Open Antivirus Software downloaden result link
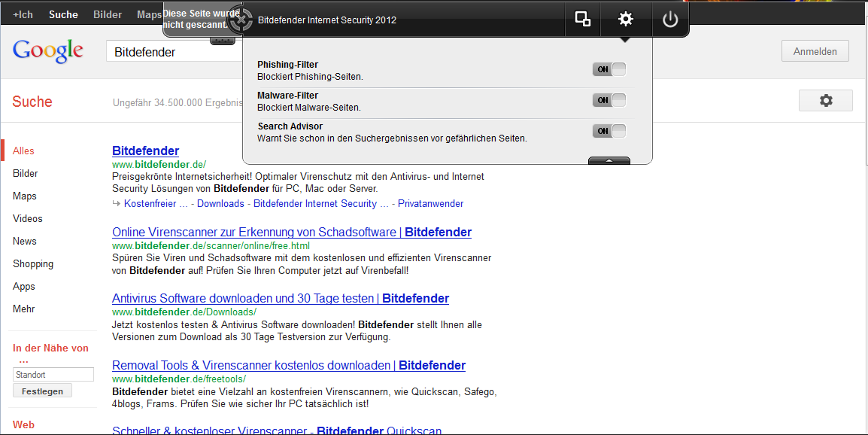 [280, 299]
